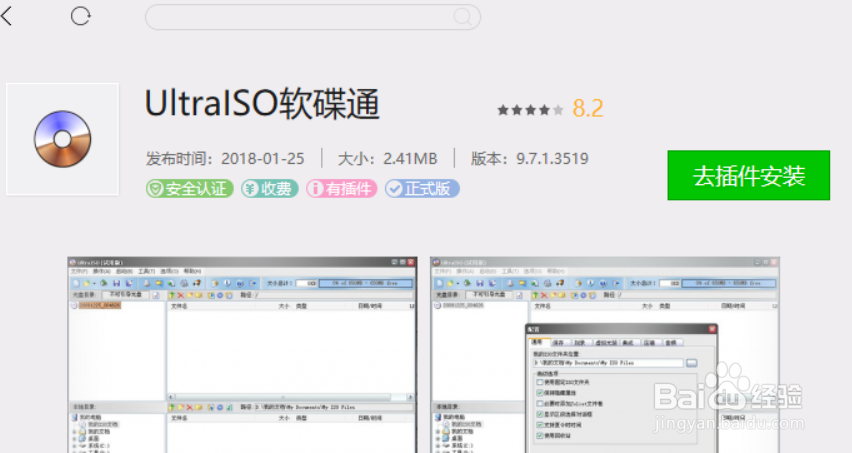Click the UltraISO disc application icon
Screen dimensions: 852x453
62,139
